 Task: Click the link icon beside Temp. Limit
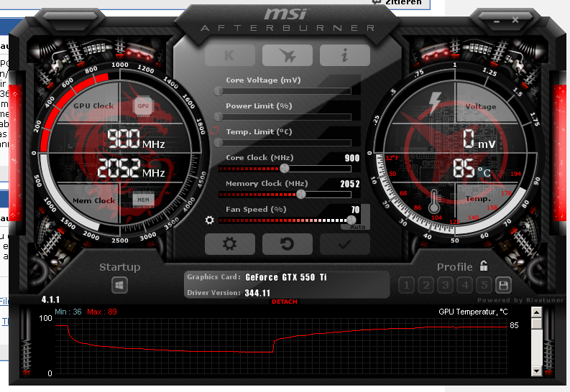[x=214, y=130]
